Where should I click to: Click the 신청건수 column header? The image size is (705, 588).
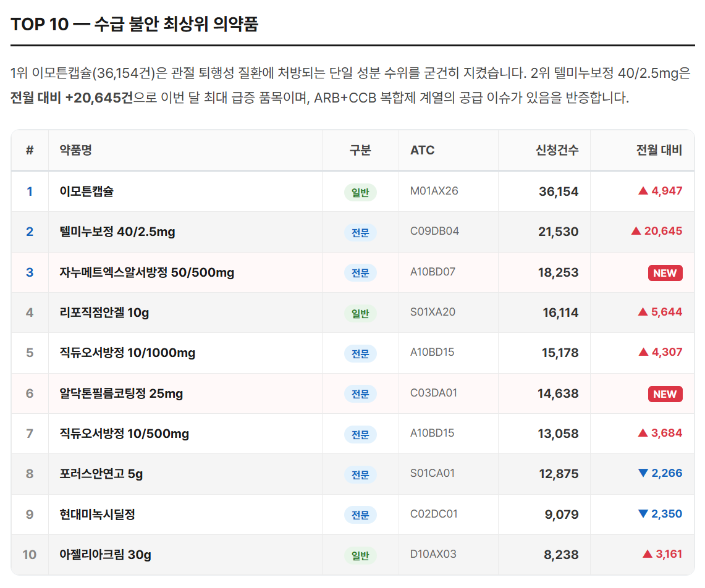click(557, 150)
